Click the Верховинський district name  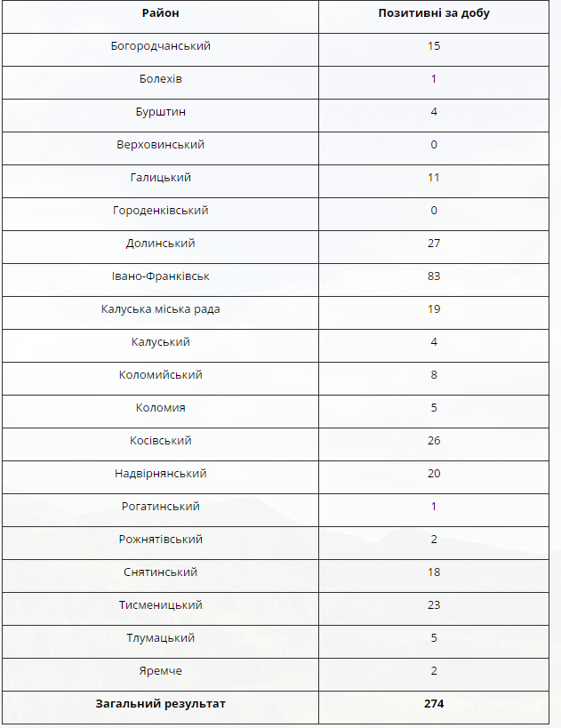point(161,145)
